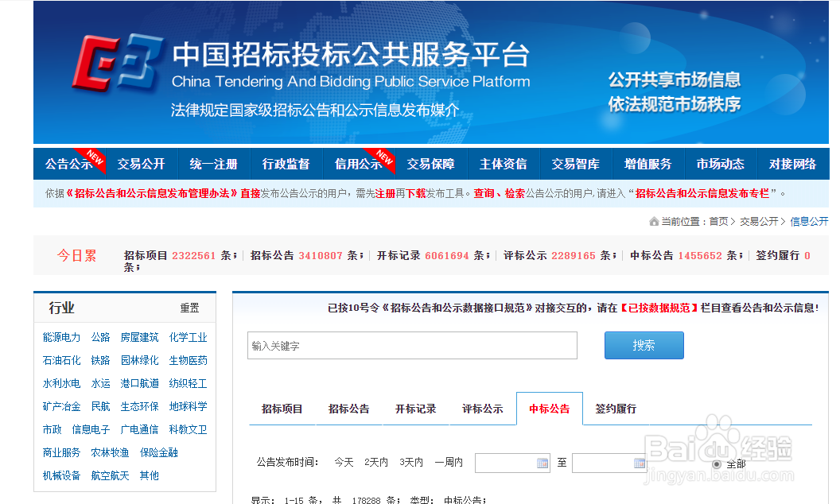Select 水运 industry

click(101, 383)
